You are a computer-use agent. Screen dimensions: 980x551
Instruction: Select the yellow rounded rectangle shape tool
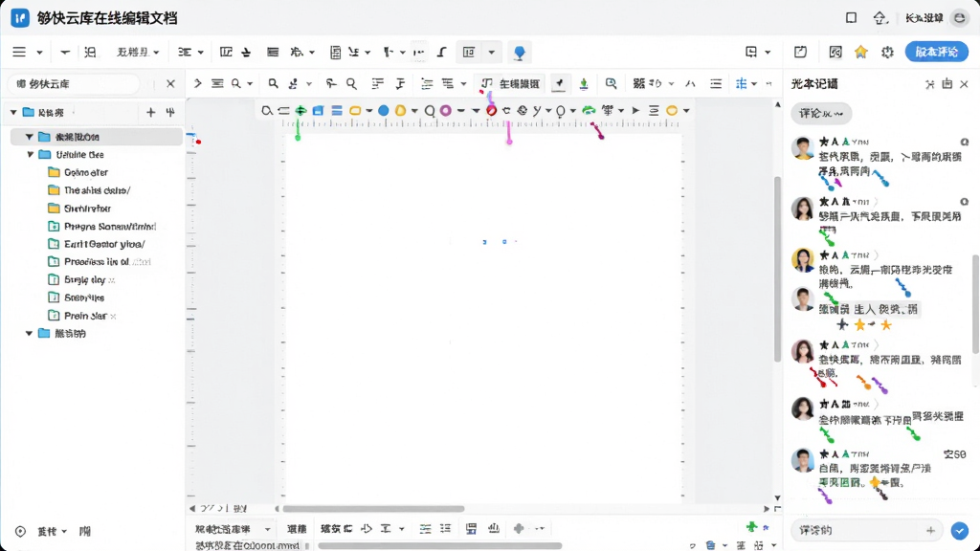[355, 111]
